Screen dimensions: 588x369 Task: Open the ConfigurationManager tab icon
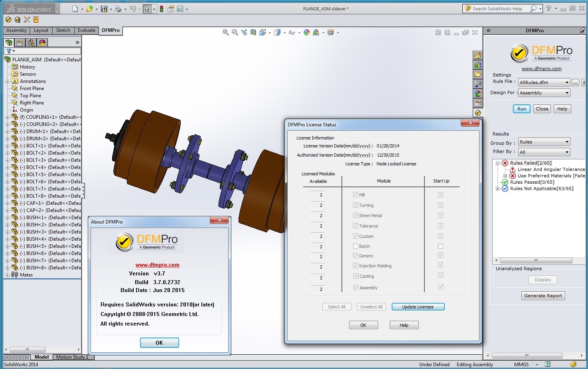pyautogui.click(x=31, y=42)
